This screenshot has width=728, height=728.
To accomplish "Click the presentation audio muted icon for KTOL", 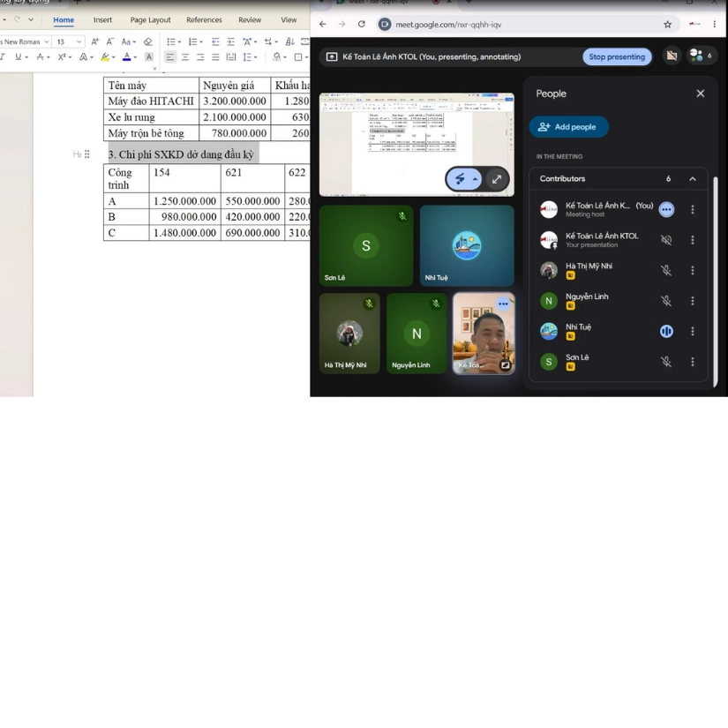I will tap(666, 240).
